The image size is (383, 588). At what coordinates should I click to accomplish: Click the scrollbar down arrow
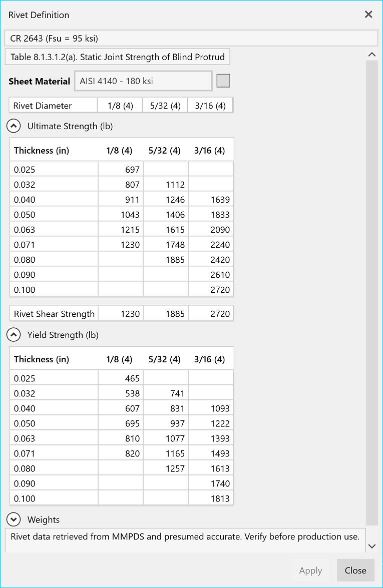[x=372, y=546]
